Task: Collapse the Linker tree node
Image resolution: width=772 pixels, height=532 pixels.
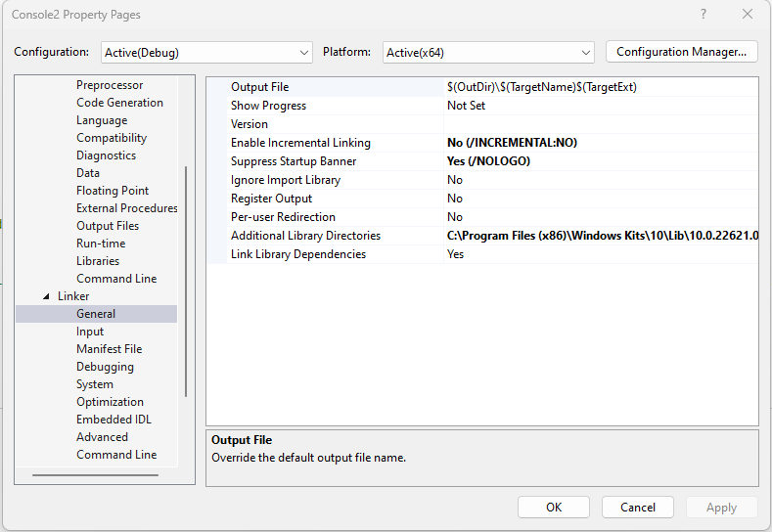Action: [x=46, y=296]
